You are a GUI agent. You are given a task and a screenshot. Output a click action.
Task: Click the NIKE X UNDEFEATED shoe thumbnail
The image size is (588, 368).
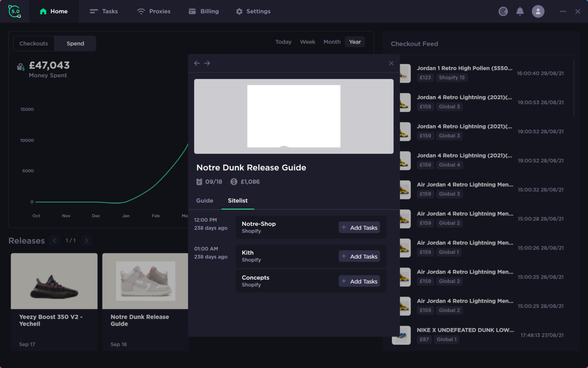point(401,335)
